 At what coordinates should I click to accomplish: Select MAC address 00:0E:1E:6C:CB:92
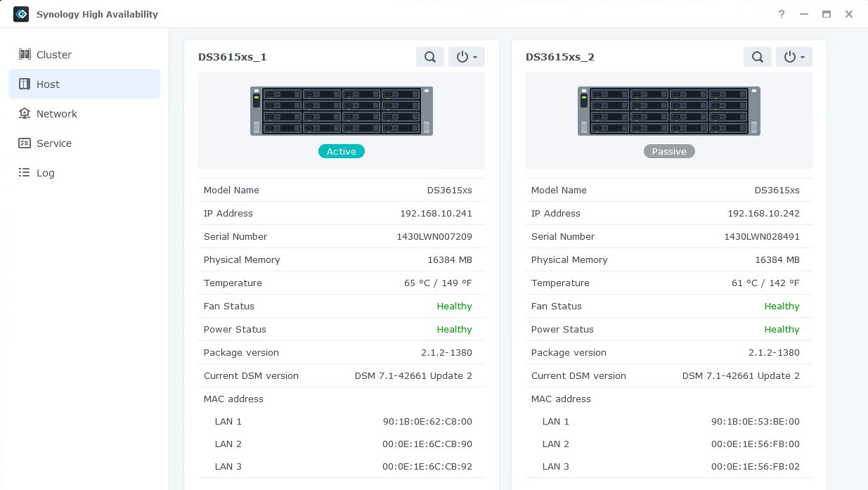click(427, 466)
